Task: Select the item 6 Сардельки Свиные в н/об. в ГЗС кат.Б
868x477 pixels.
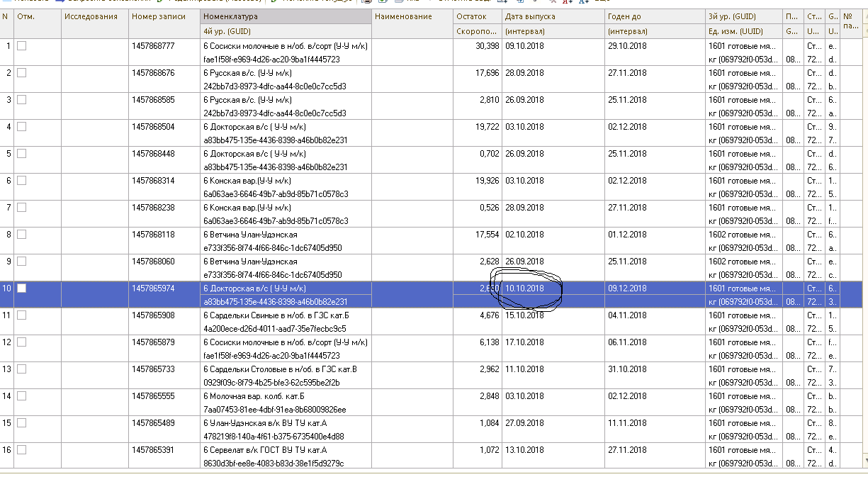Action: click(276, 315)
